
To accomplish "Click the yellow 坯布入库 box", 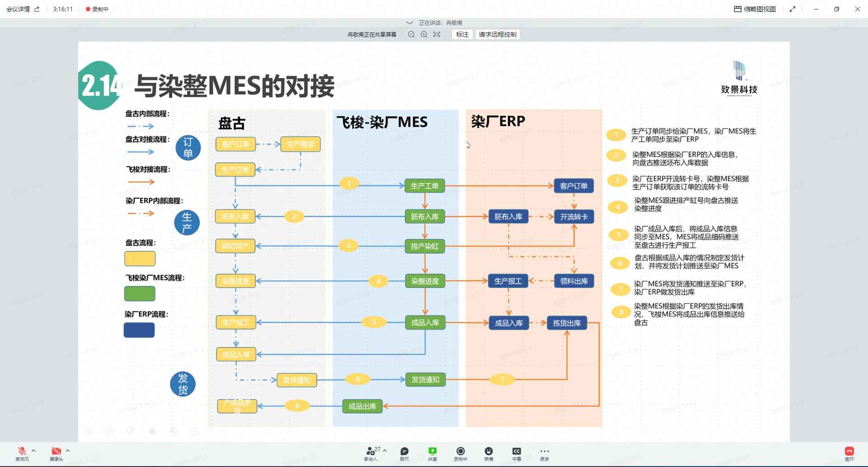I will 235,217.
